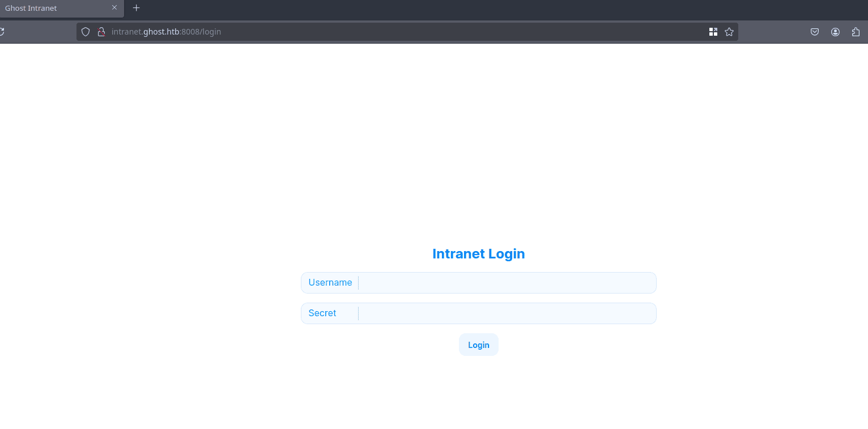This screenshot has height=429, width=868.
Task: Open the extensions puzzle-piece icon
Action: click(855, 32)
